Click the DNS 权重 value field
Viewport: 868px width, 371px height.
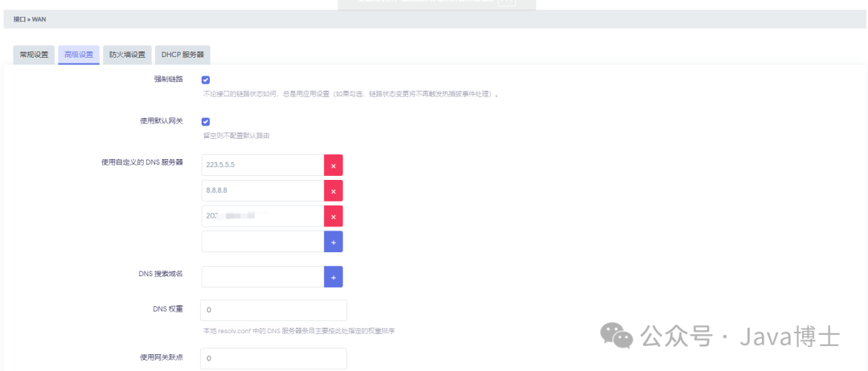[273, 310]
